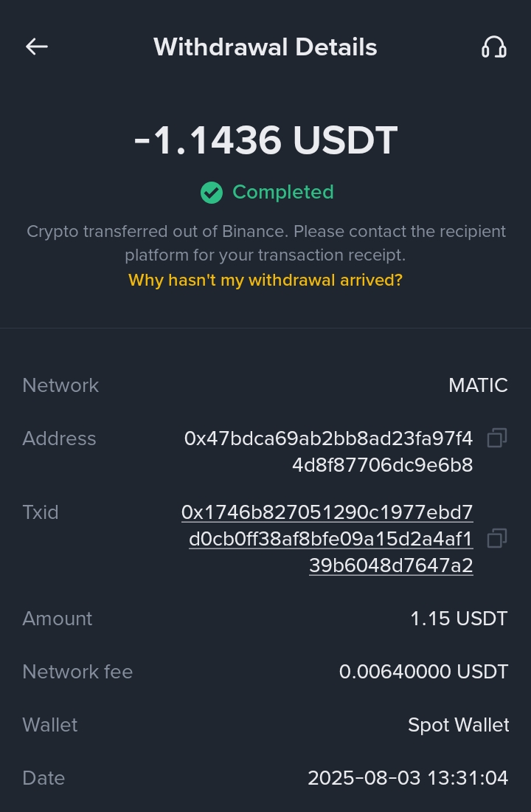Open customer support headset icon
The width and height of the screenshot is (531, 812).
coord(493,47)
